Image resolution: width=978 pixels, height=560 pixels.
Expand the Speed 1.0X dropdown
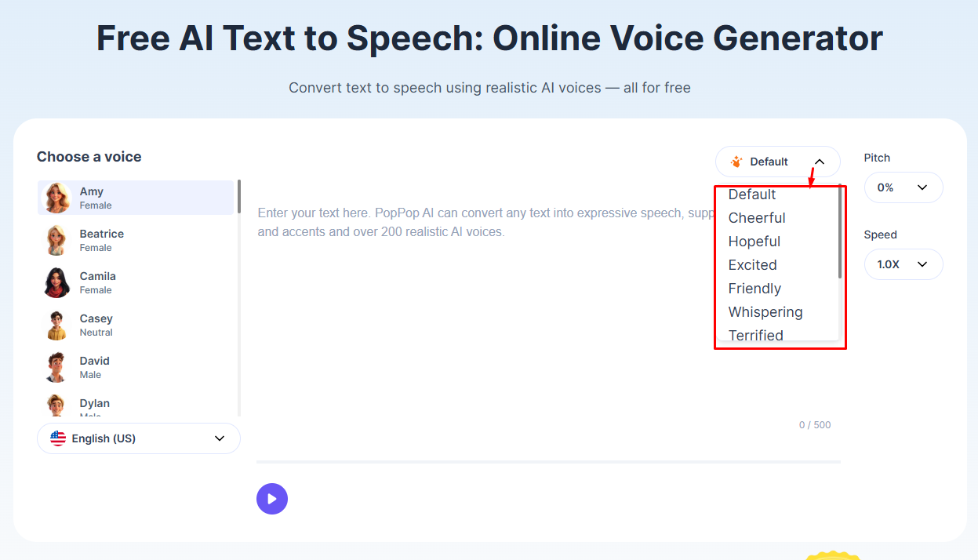[x=903, y=264]
